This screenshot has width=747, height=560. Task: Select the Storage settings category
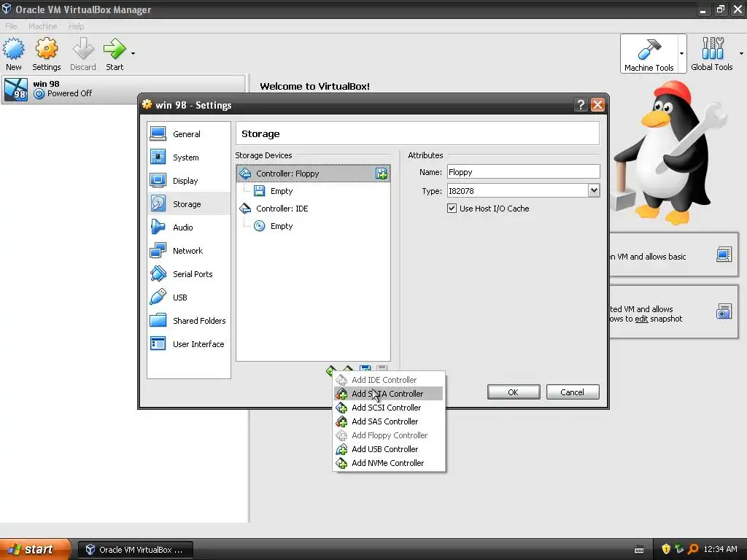[189, 204]
